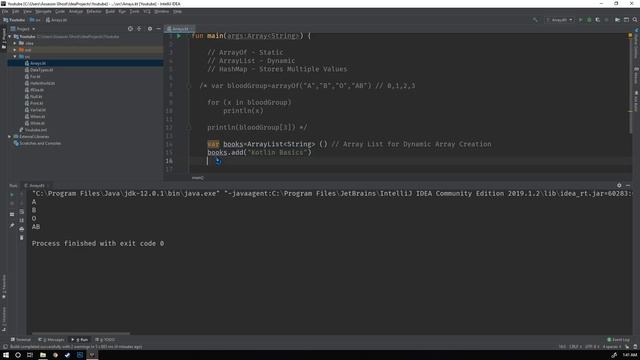This screenshot has height=360, width=640.
Task: Click the green run gutter arrow beside main
Action: [x=179, y=36]
